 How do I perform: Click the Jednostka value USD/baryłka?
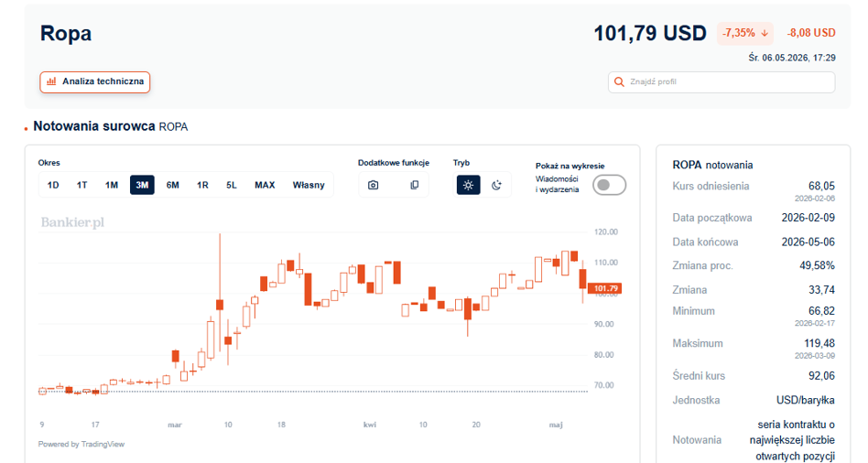point(806,400)
